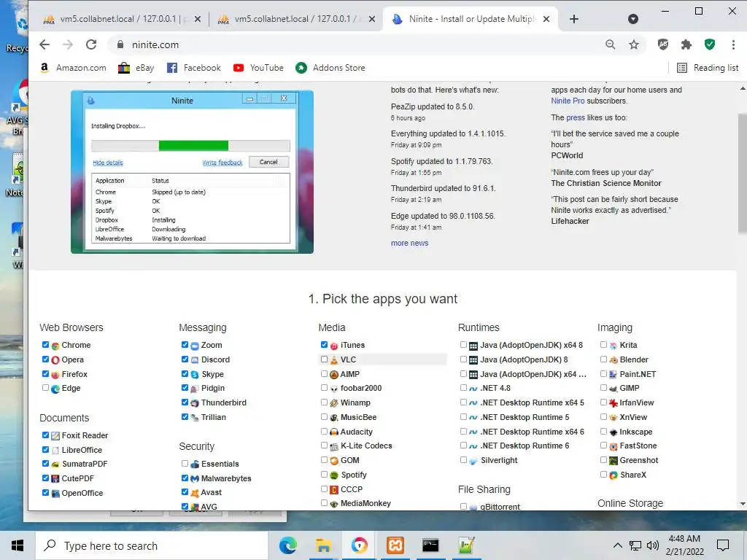Image resolution: width=747 pixels, height=560 pixels.
Task: Click the Inkscape icon under Imaging
Action: tap(614, 432)
